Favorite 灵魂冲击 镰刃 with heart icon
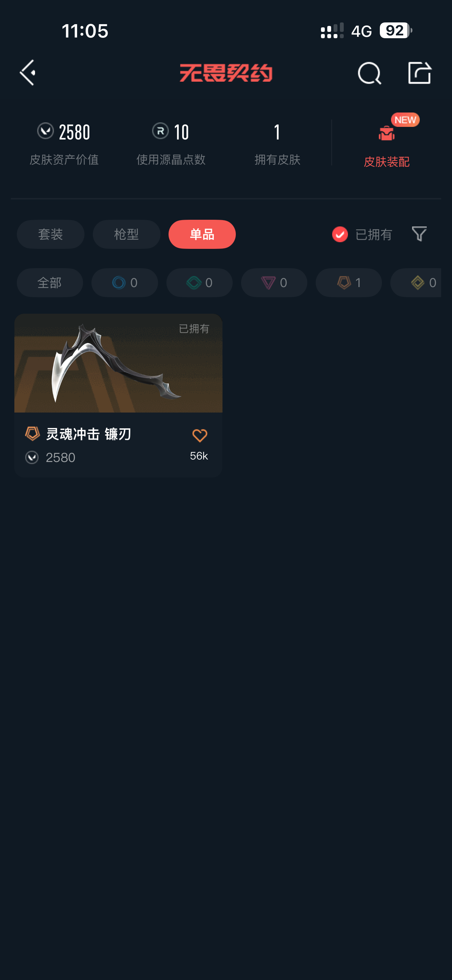This screenshot has height=980, width=452. (x=199, y=436)
